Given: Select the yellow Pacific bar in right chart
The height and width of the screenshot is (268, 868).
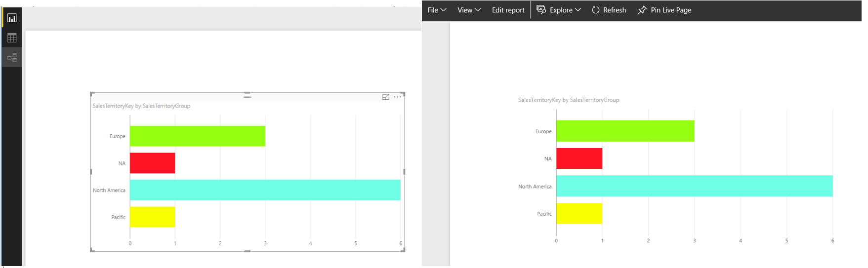Looking at the screenshot, I should pos(579,214).
